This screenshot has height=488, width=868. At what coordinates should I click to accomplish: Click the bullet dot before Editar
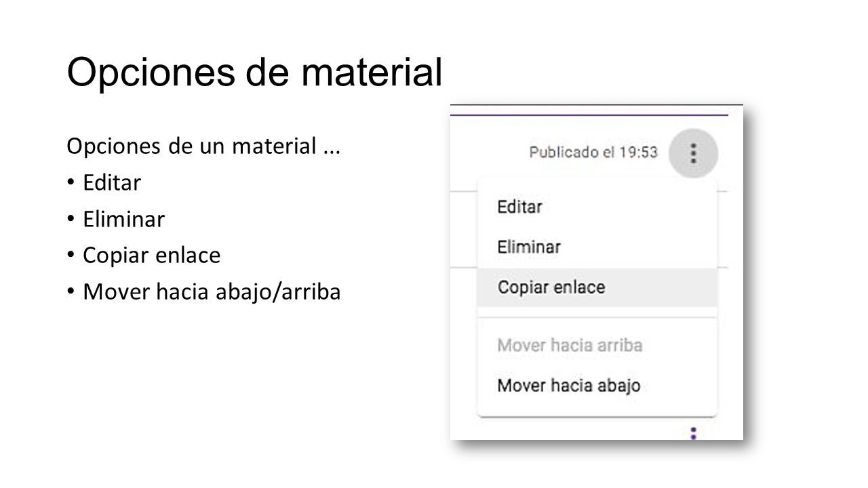coord(71,184)
